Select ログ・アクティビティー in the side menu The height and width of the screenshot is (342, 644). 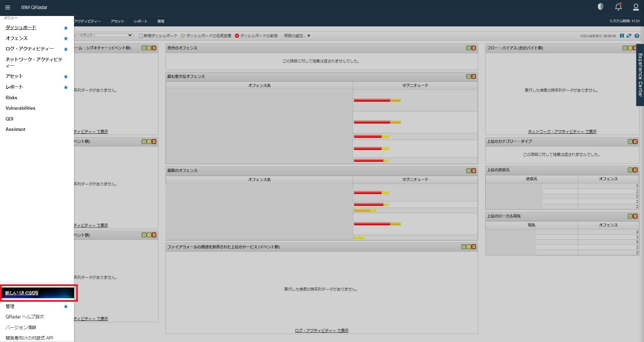30,49
